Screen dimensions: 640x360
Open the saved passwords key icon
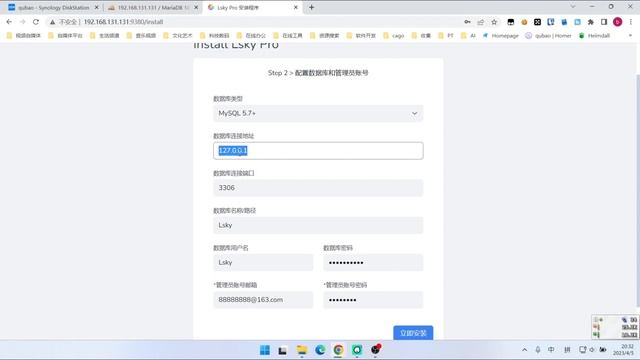(x=467, y=22)
